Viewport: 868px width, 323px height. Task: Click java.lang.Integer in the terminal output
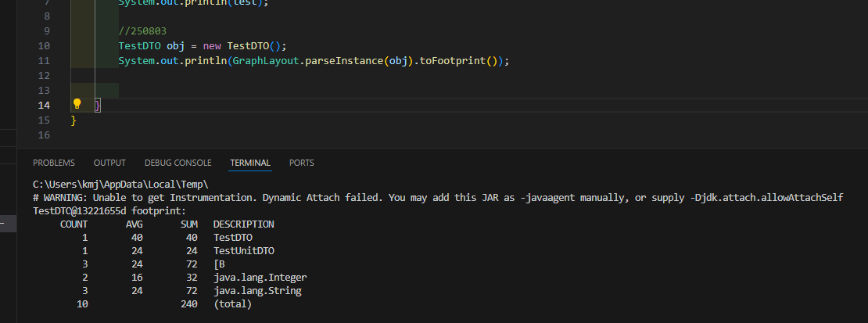[260, 278]
